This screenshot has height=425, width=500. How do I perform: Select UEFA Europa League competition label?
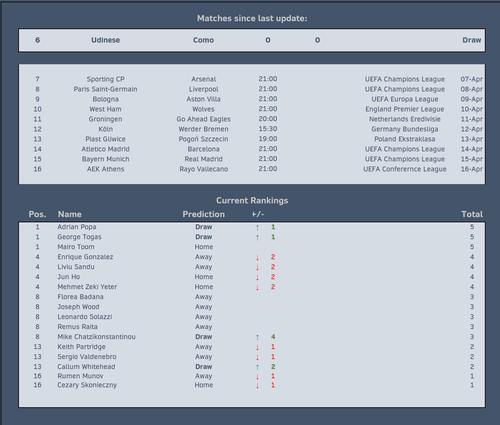[x=405, y=99]
